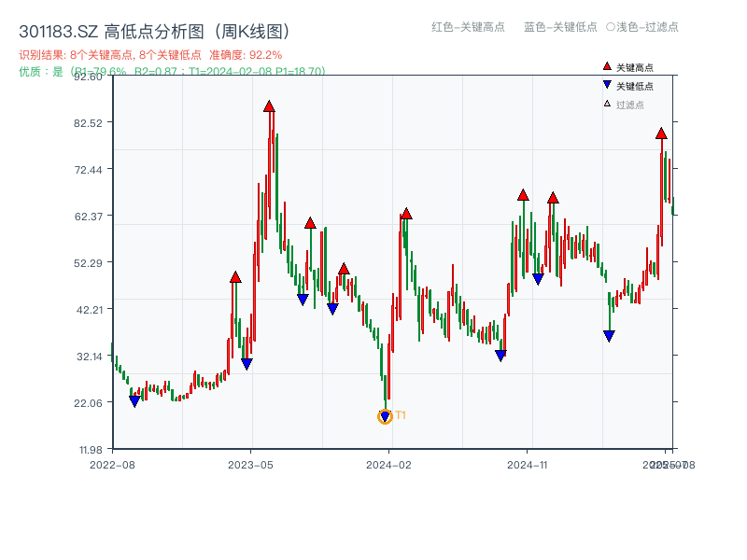Click the blue 关键低点 triangle in the legend
The height and width of the screenshot is (560, 747).
click(605, 84)
